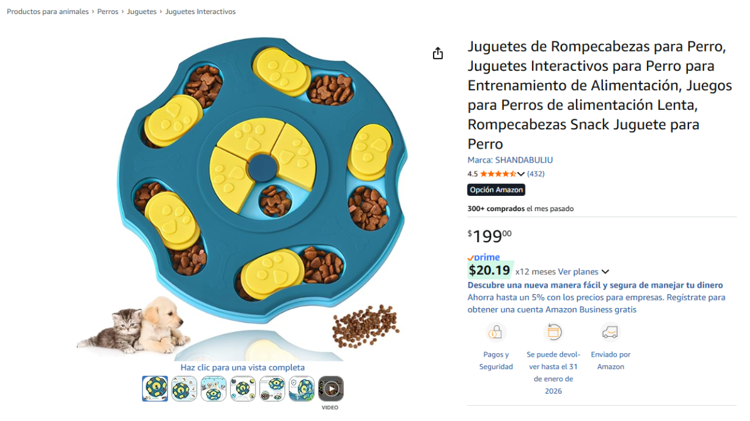The width and height of the screenshot is (750, 421).
Task: Select the first product image thumbnail
Action: [155, 388]
